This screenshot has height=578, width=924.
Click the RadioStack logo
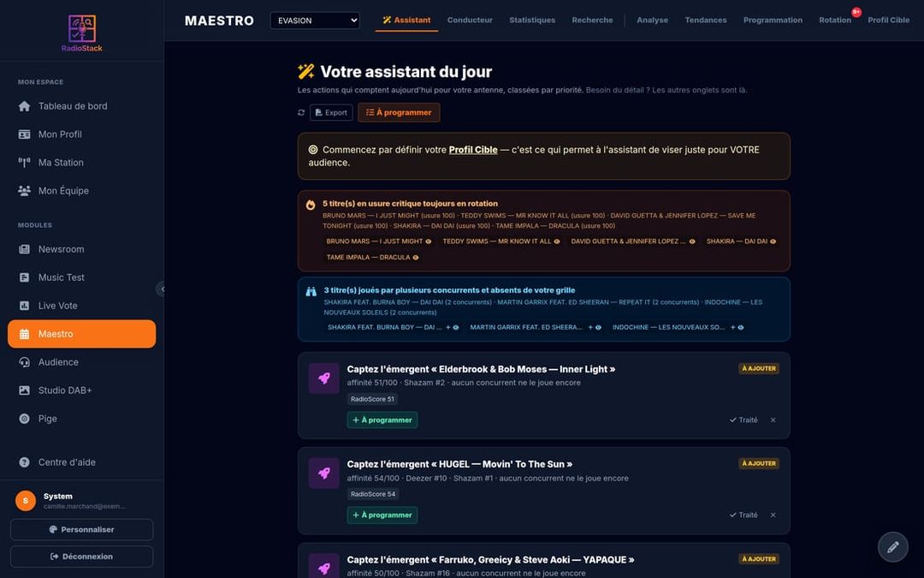82,33
